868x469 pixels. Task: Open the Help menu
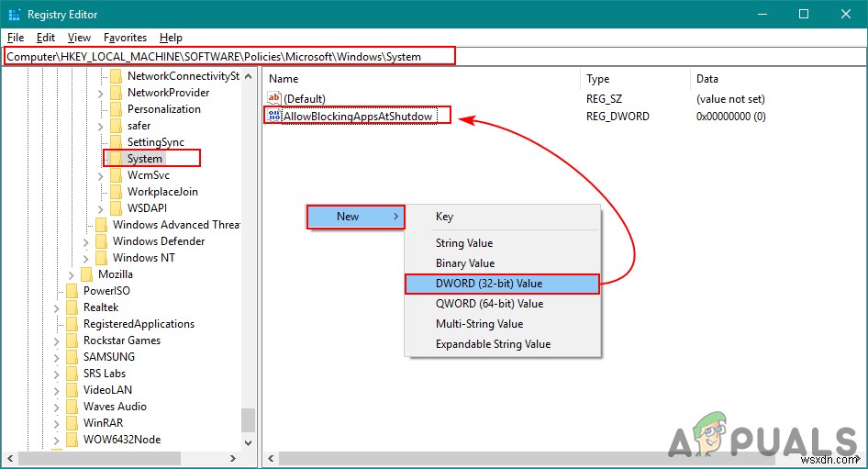(x=171, y=37)
